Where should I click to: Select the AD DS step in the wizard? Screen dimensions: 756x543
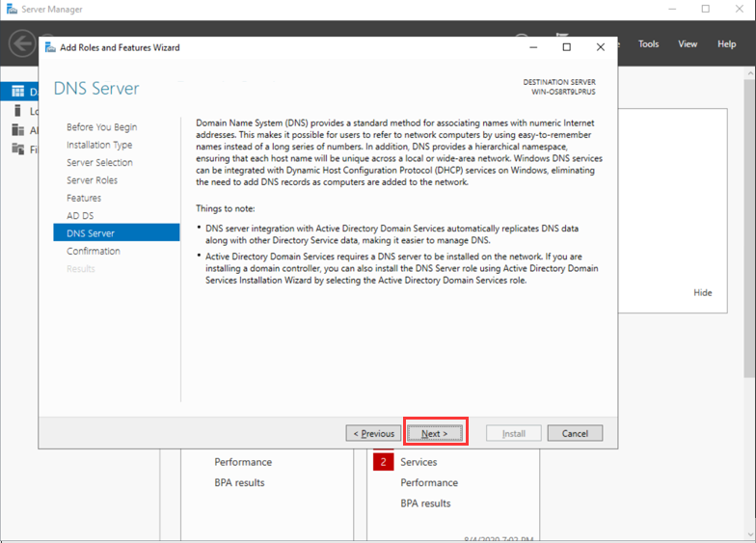[80, 215]
